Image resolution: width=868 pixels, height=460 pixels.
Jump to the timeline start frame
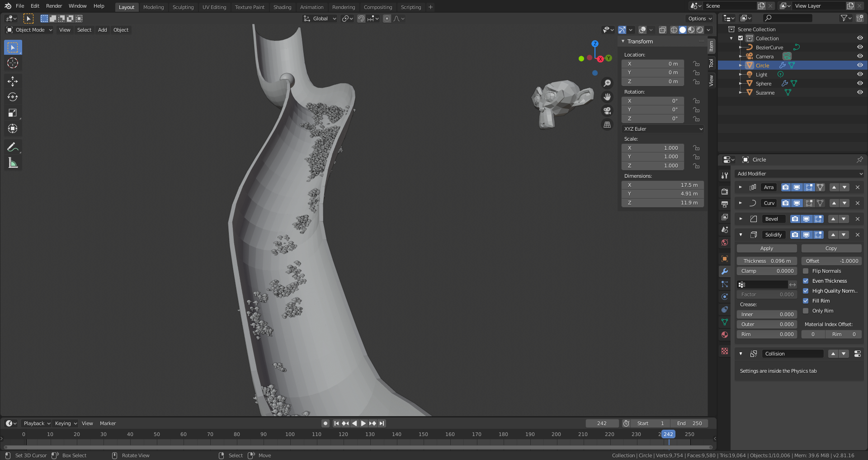pos(336,423)
